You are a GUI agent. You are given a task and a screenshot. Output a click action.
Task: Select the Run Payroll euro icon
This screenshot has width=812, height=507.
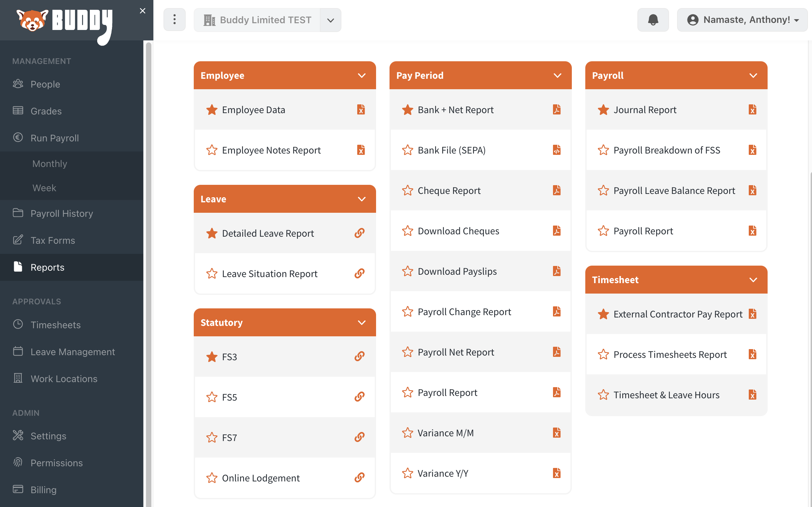pos(18,137)
